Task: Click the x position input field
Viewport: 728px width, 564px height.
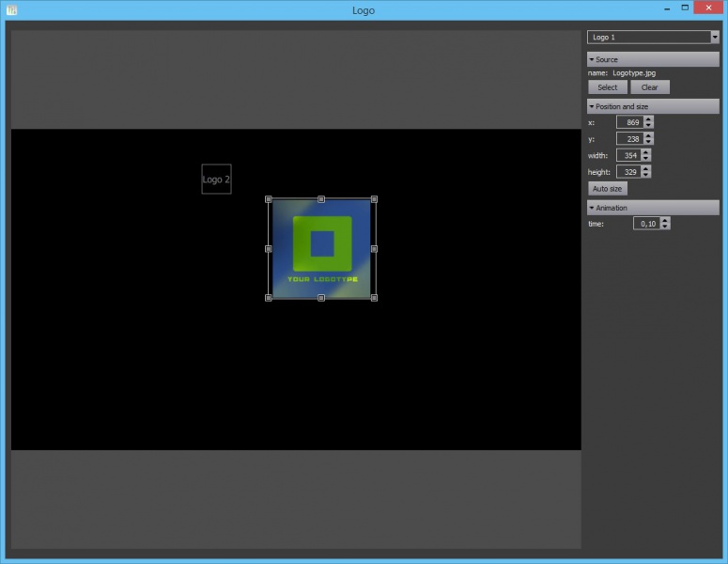Action: 630,122
